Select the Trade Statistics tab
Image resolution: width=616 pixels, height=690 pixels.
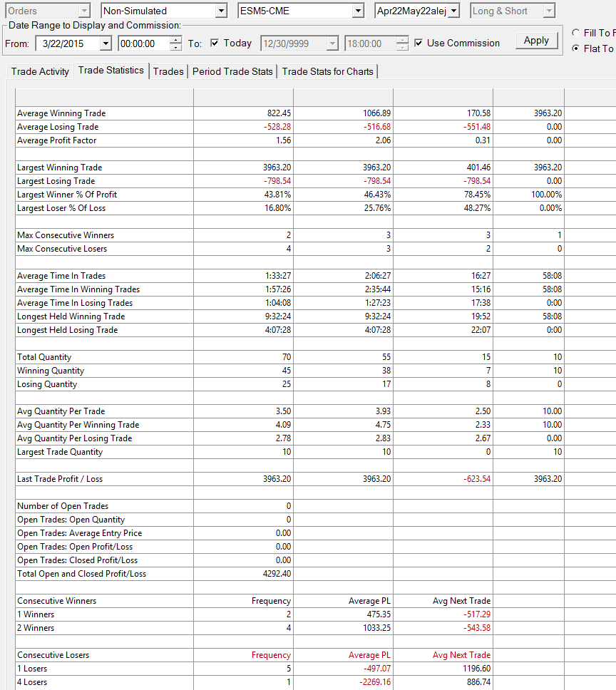click(x=111, y=71)
